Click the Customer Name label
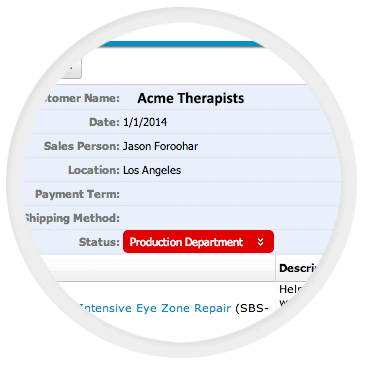This screenshot has width=366, height=366. [81, 98]
